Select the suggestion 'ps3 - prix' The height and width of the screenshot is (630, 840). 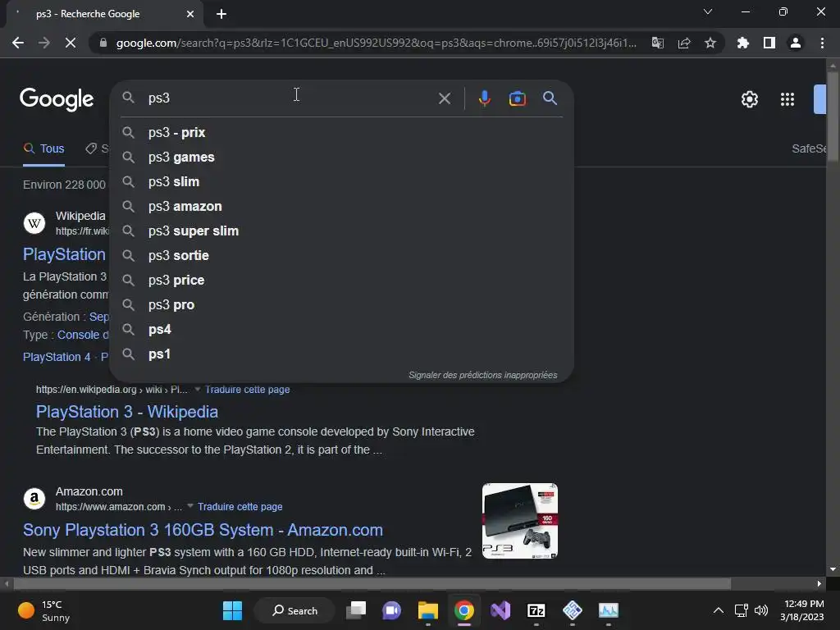341,132
